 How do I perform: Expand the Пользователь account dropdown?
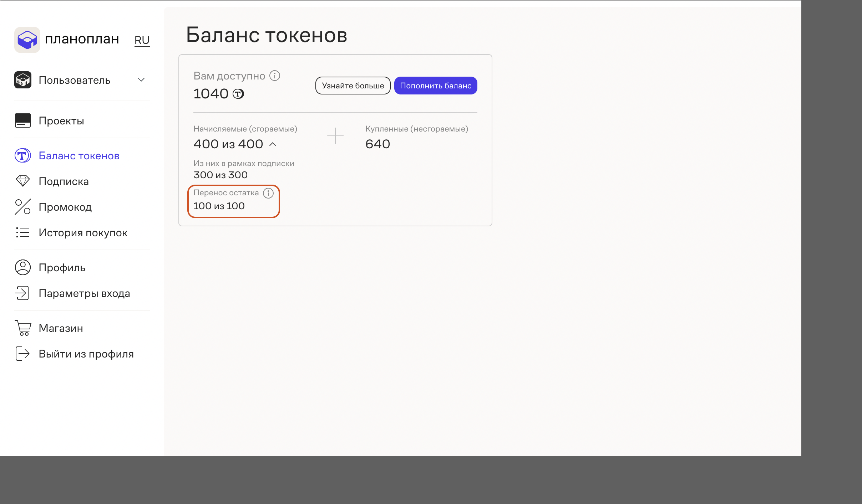(x=141, y=80)
